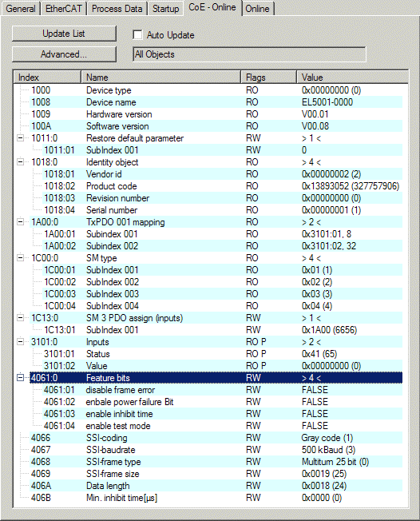Select the 4061:02 enbale power failure Bit row

(x=223, y=401)
